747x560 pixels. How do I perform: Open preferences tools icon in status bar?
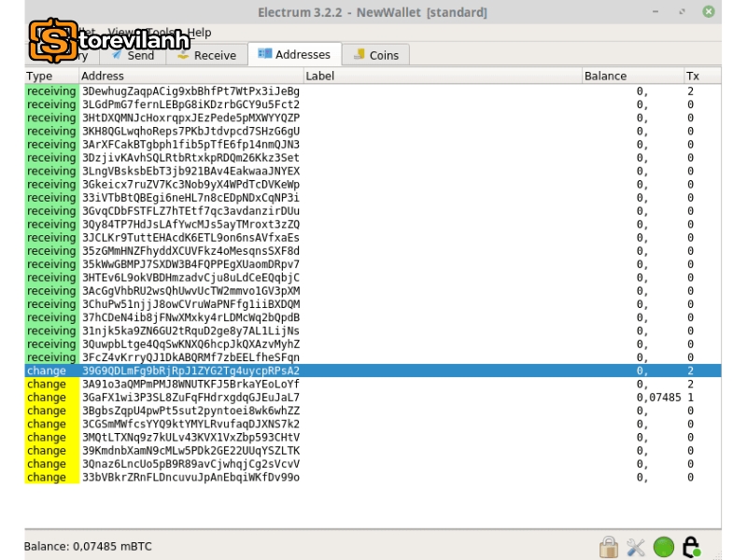point(636,547)
